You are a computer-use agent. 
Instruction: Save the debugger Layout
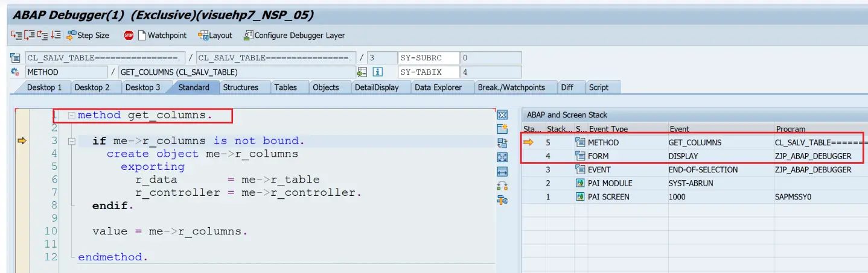point(215,36)
